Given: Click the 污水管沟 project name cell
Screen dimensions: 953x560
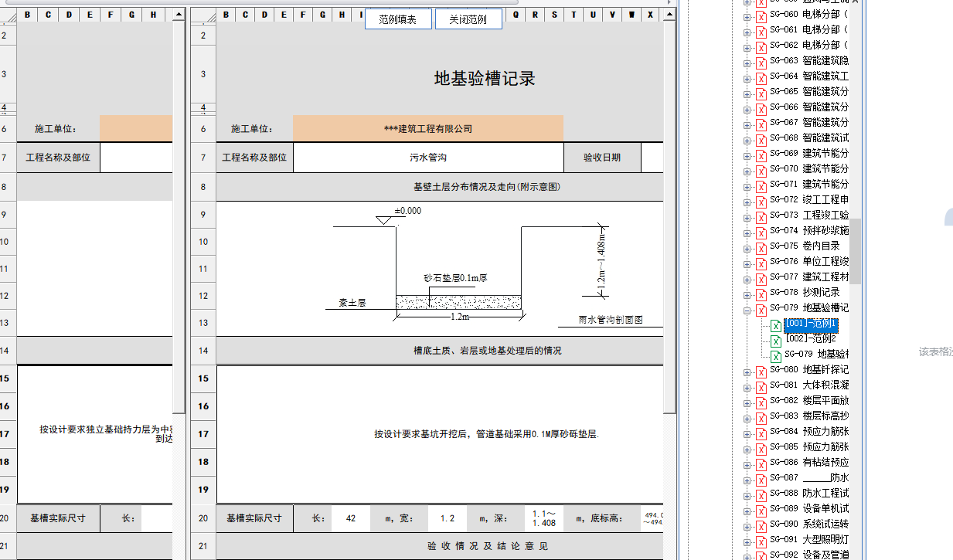Looking at the screenshot, I should (428, 158).
